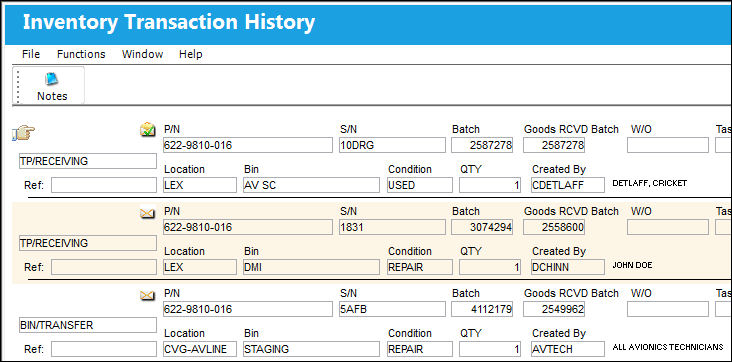Viewport: 732px width, 362px height.
Task: Click the ALL AVIONICS TECHNICIANS text
Action: click(668, 347)
